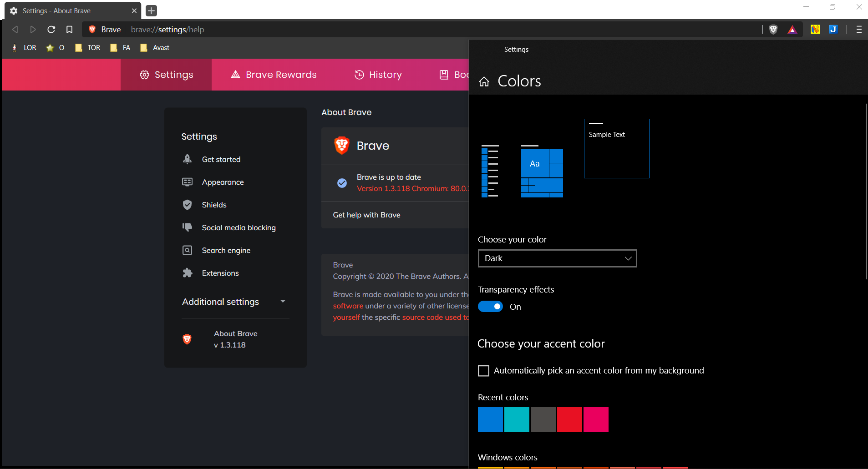Screen dimensions: 868x469
Task: Minimize the browser window
Action: click(806, 7)
